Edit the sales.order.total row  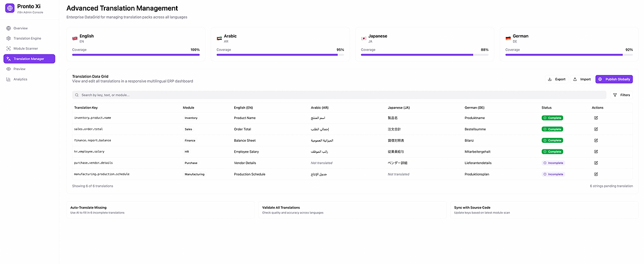click(596, 129)
